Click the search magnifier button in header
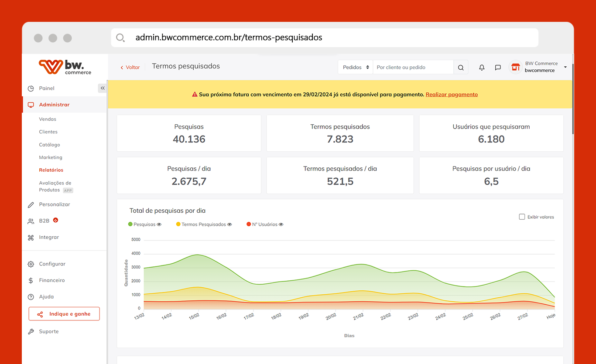The width and height of the screenshot is (596, 364). tap(461, 68)
